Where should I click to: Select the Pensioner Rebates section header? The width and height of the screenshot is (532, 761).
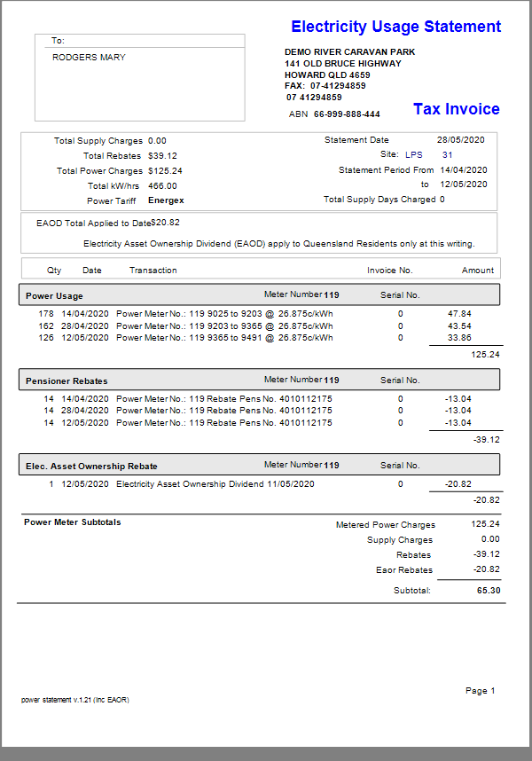(67, 381)
